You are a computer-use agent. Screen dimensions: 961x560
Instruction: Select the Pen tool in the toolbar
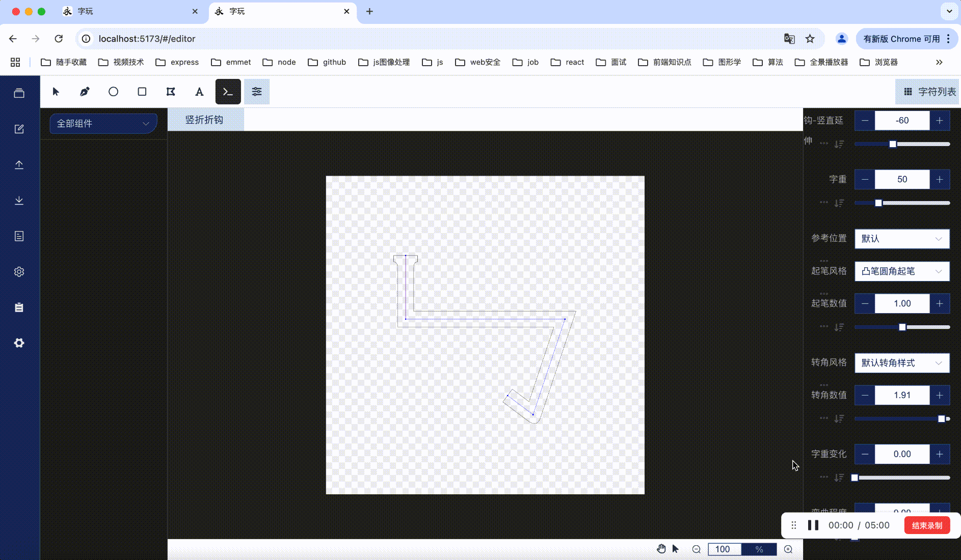click(85, 92)
